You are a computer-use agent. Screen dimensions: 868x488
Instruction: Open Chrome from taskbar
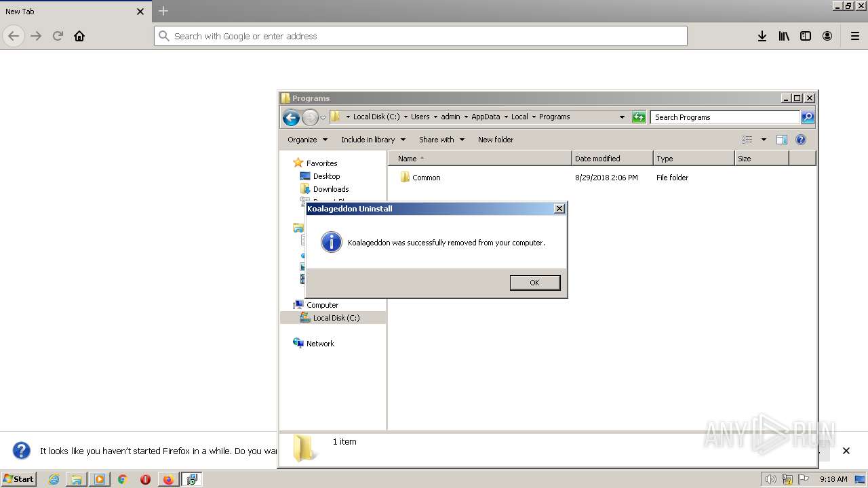click(123, 479)
